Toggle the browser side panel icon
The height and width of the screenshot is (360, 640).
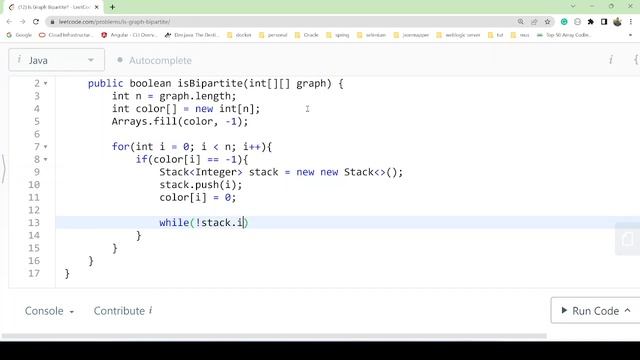click(x=604, y=22)
